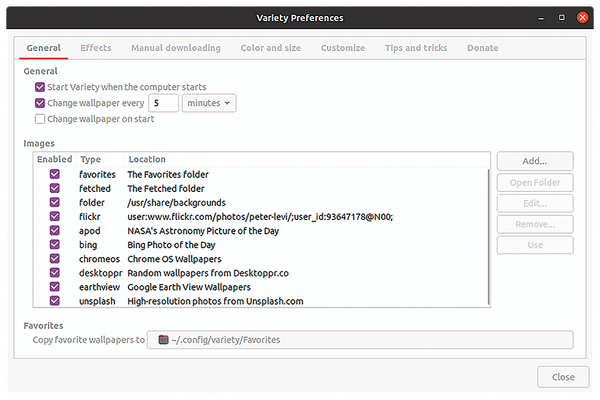This screenshot has height=400, width=600.
Task: Click the Close button
Action: pyautogui.click(x=563, y=377)
